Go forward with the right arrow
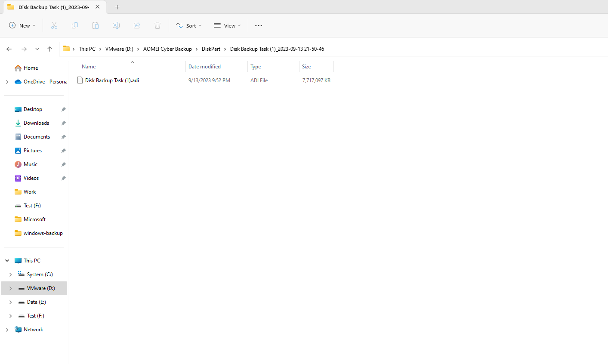The height and width of the screenshot is (364, 608). tap(24, 49)
